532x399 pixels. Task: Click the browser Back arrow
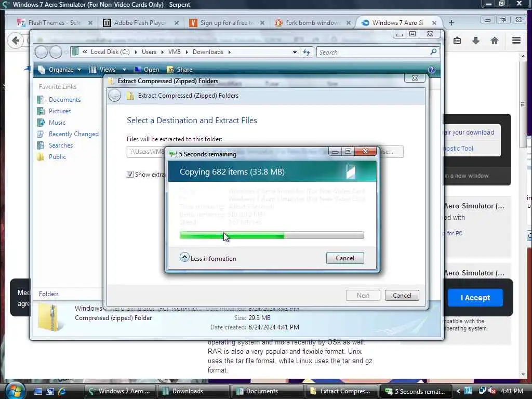(16, 41)
